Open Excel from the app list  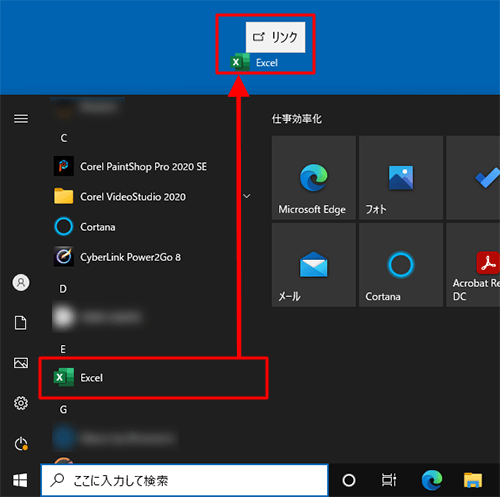[x=153, y=378]
